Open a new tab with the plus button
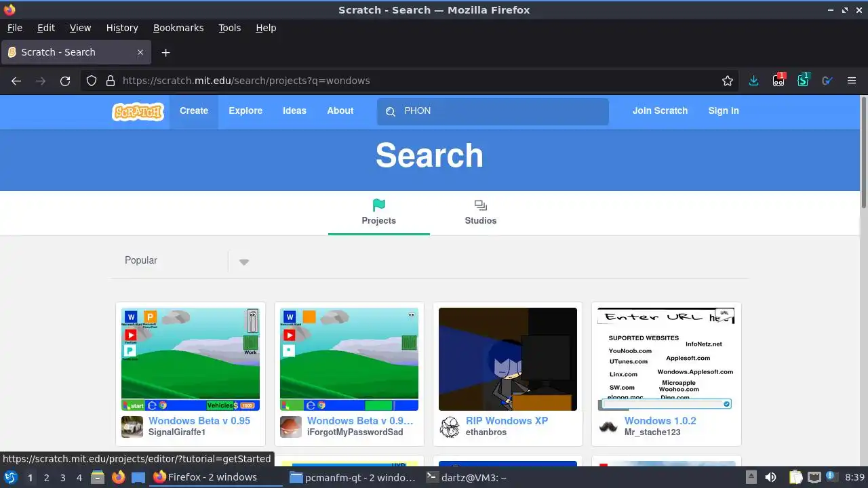The width and height of the screenshot is (868, 488). [x=165, y=52]
